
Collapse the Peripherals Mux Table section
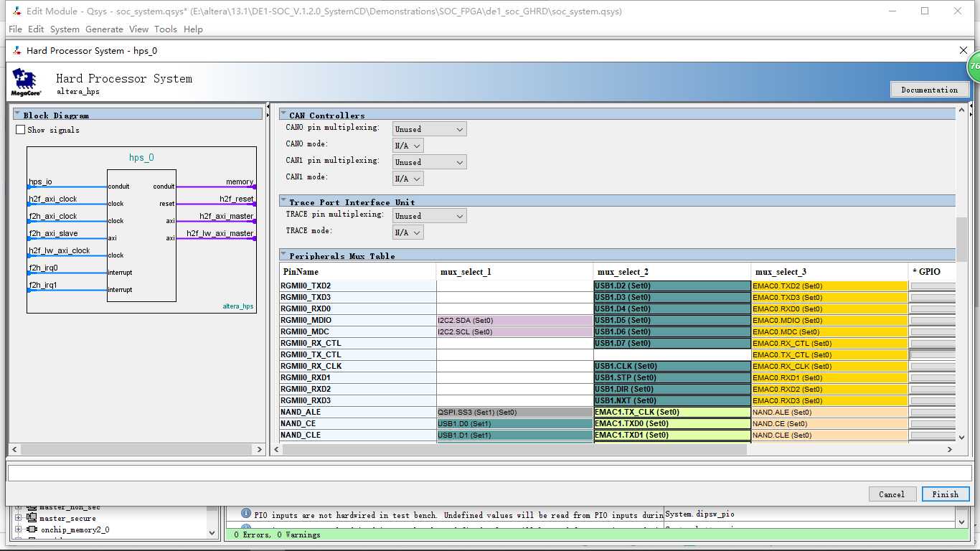click(283, 255)
